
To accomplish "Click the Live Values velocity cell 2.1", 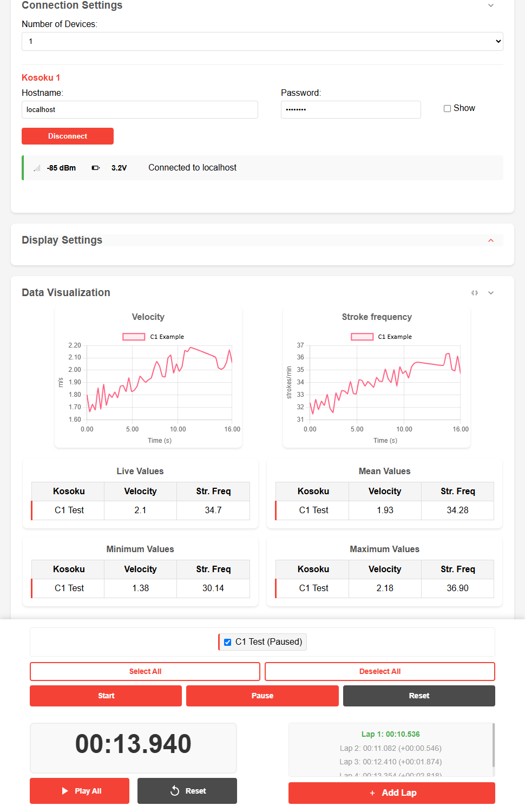I will coord(140,510).
